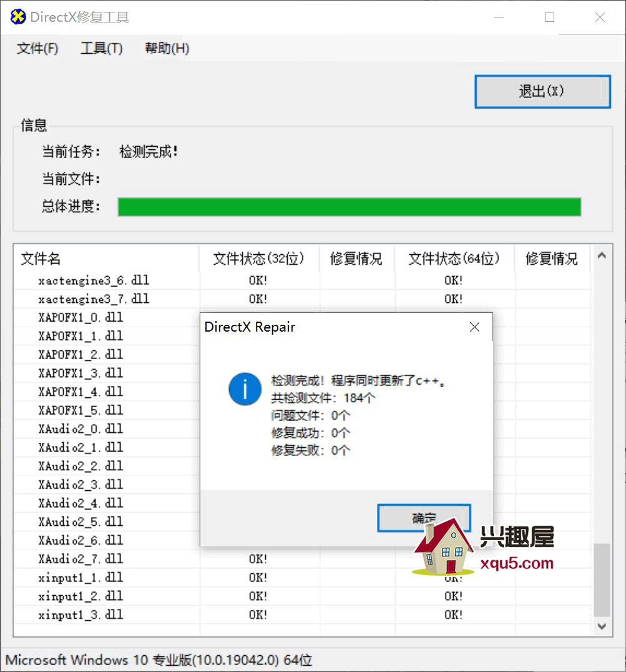This screenshot has height=672, width=626.
Task: Click the 文件名 column header
Action: (106, 259)
